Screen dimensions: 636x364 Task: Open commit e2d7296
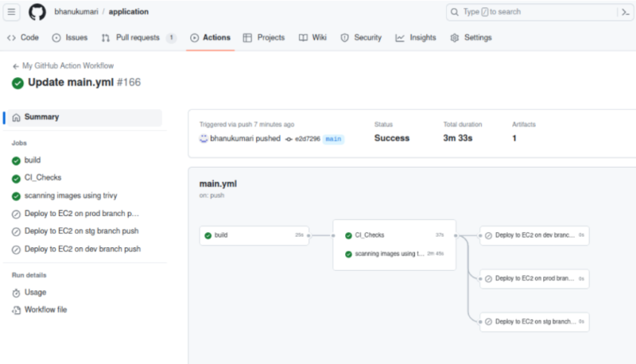coord(308,139)
